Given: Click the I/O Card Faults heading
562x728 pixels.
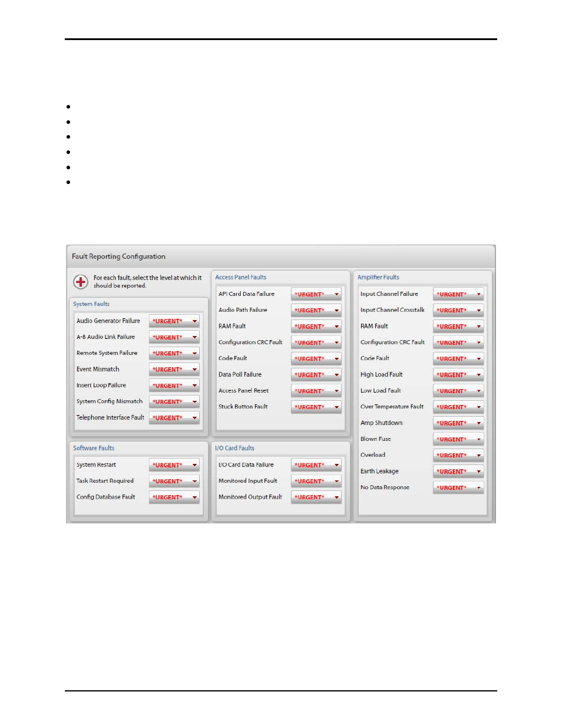Looking at the screenshot, I should [234, 448].
